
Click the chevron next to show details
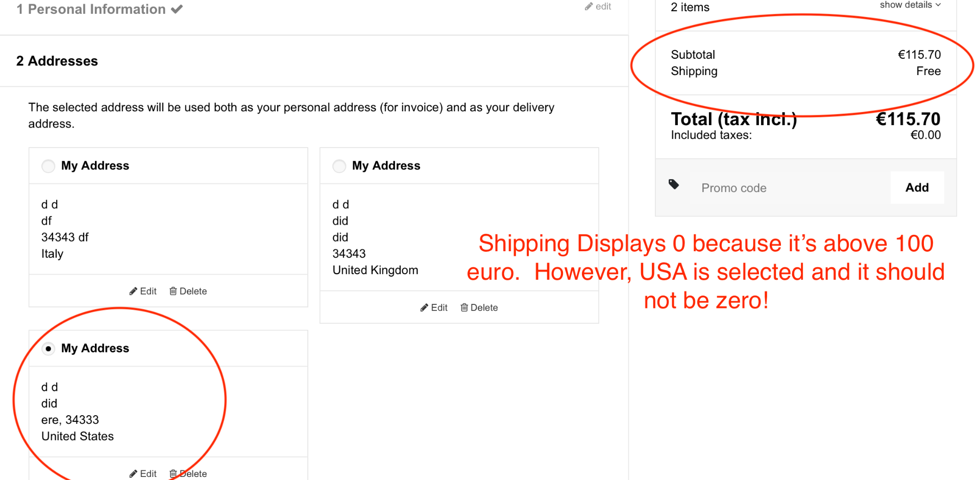[x=938, y=5]
